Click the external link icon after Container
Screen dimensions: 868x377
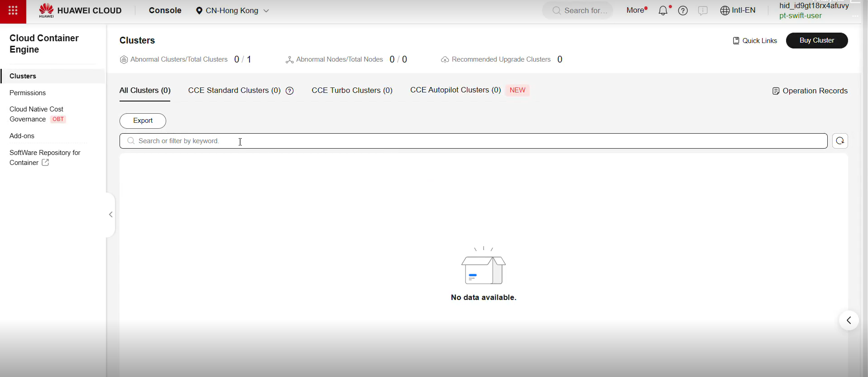tap(45, 163)
